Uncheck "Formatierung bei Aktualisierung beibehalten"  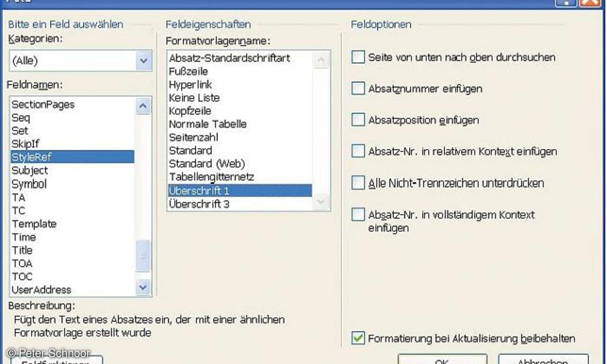point(358,339)
